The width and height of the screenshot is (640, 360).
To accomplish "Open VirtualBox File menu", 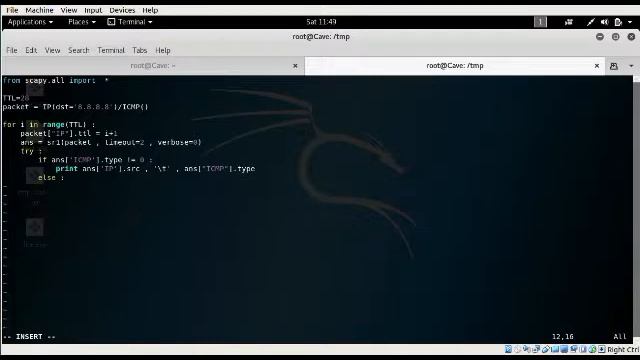I will [12, 10].
